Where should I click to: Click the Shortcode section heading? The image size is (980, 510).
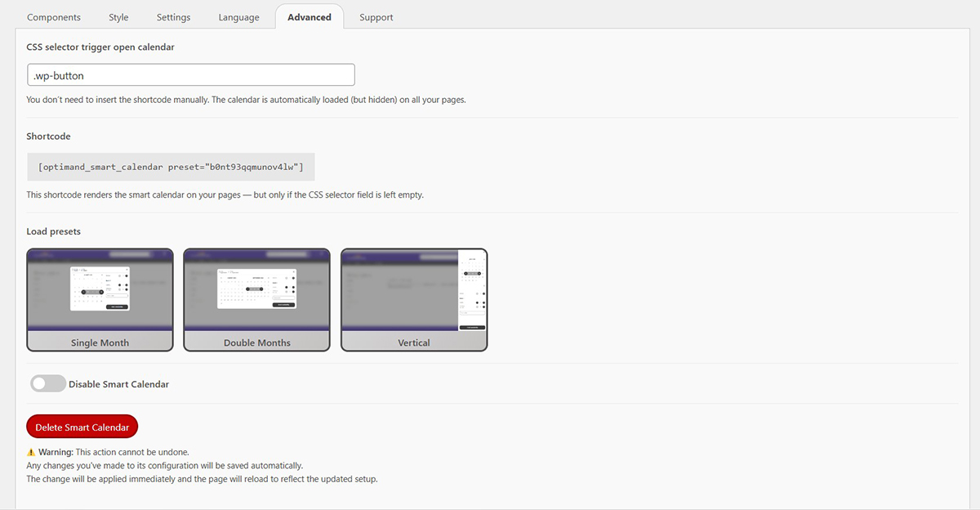pos(48,136)
